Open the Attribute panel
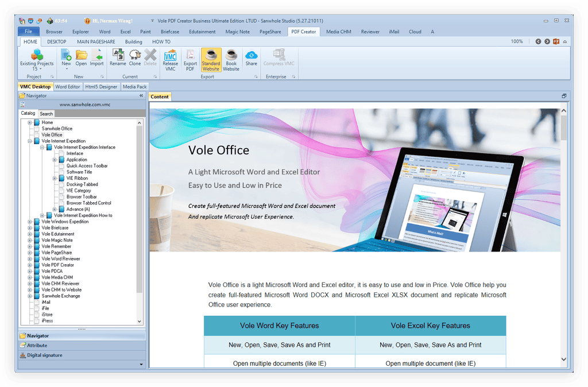This screenshot has height=387, width=588. [82, 346]
